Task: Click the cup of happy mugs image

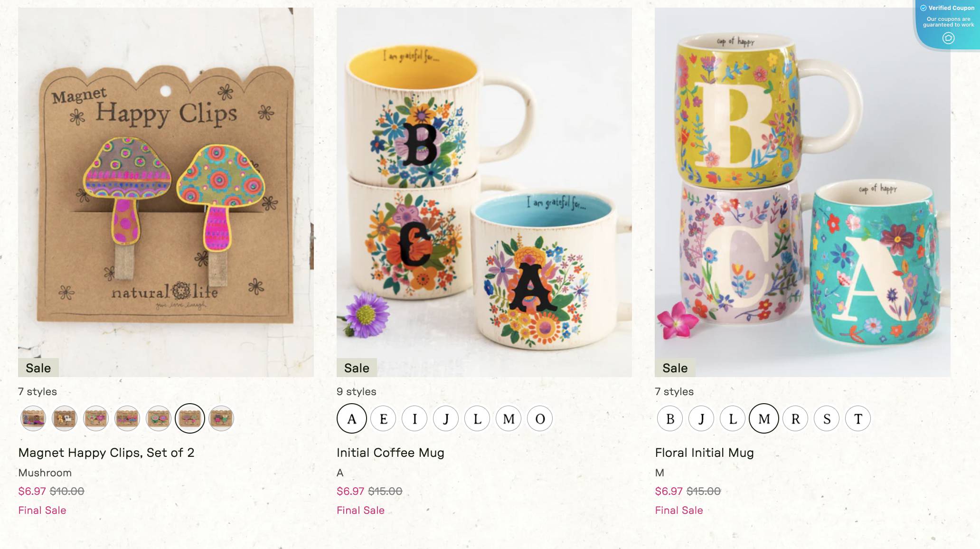Action: 802,192
